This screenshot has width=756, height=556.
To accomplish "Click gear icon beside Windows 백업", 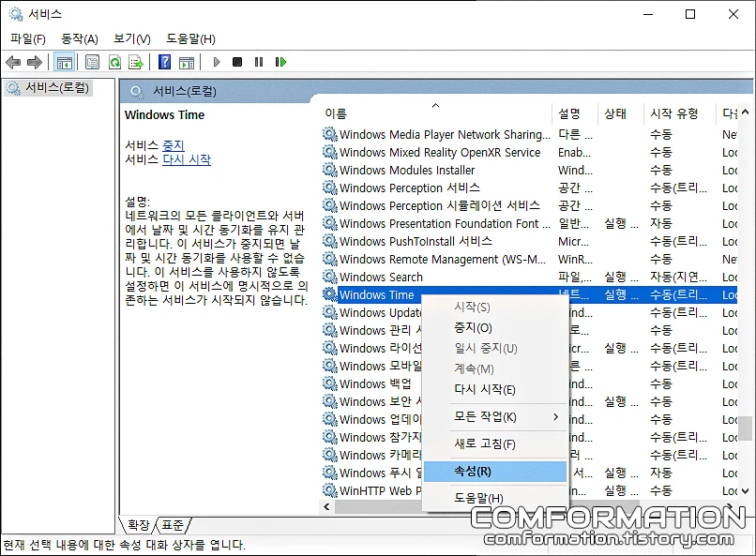I will coord(330,383).
